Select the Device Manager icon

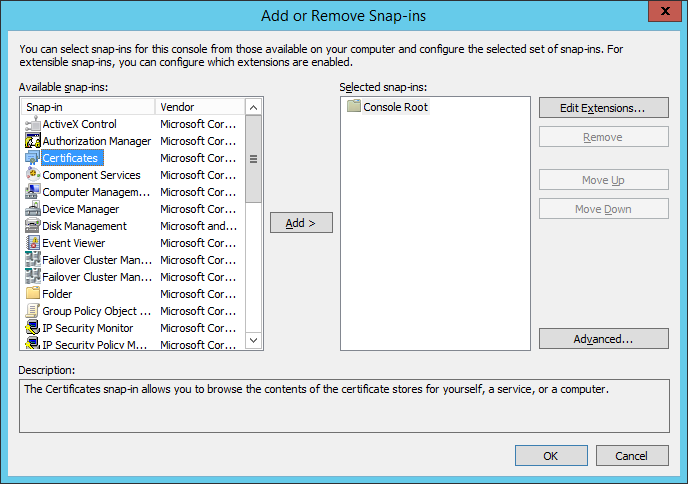32,209
